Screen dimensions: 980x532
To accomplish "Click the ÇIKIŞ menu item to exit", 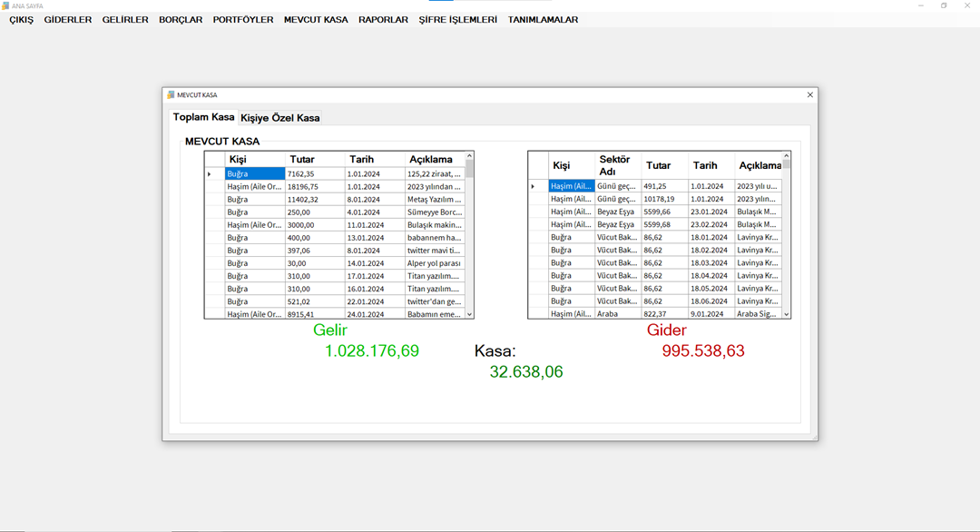I will tap(21, 19).
